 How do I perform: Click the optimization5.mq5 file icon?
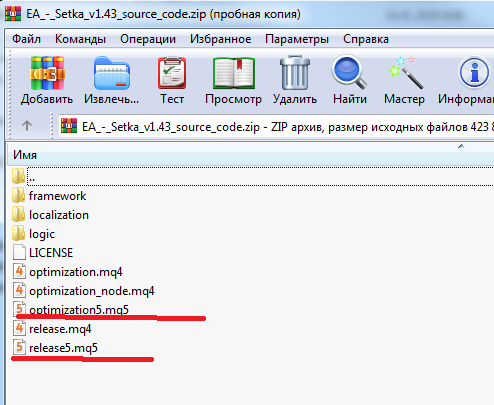point(19,309)
